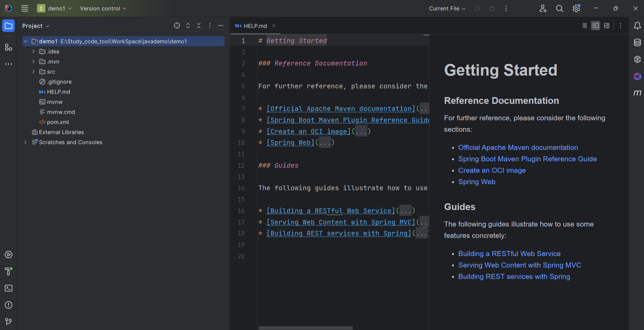Viewport: 644px width, 330px height.
Task: Show more tool windows ellipsis
Action: point(8,64)
